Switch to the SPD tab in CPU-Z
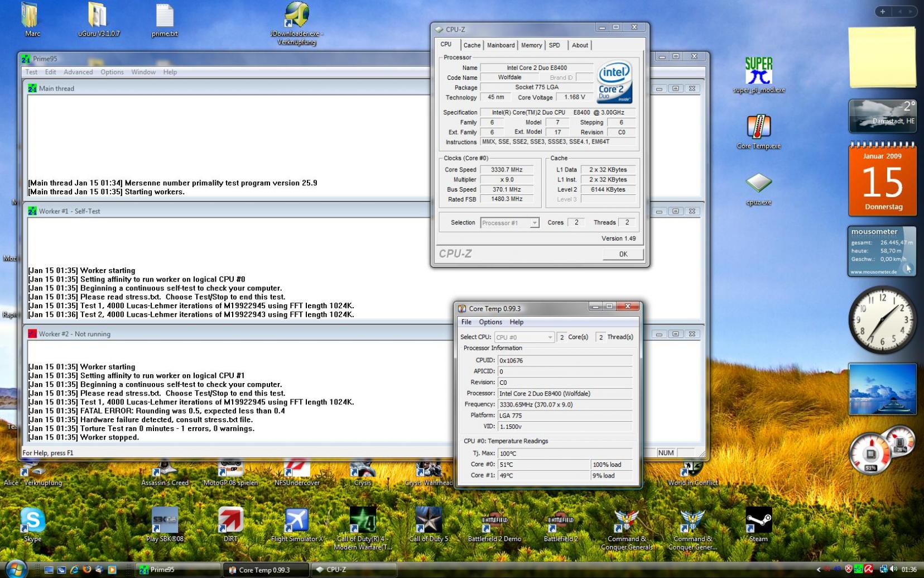The height and width of the screenshot is (578, 924). tap(554, 45)
